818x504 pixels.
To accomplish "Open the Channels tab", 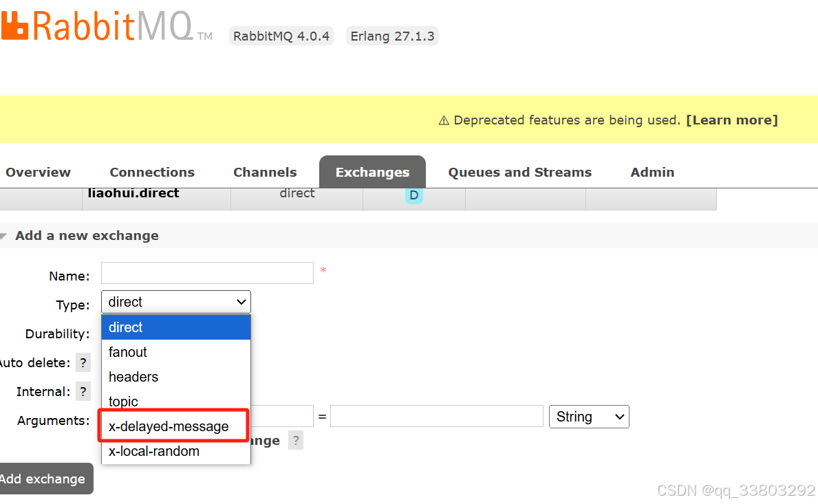I will 265,173.
